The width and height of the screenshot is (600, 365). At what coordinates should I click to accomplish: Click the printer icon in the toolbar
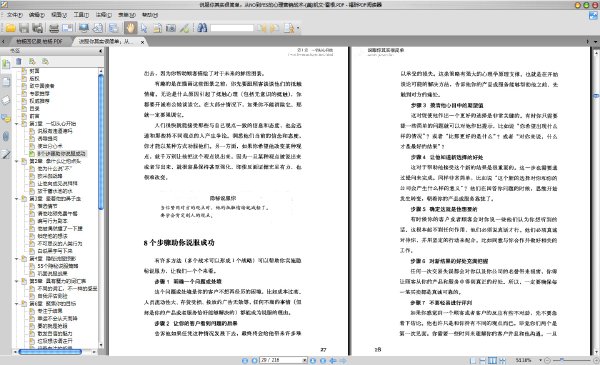pyautogui.click(x=54, y=28)
